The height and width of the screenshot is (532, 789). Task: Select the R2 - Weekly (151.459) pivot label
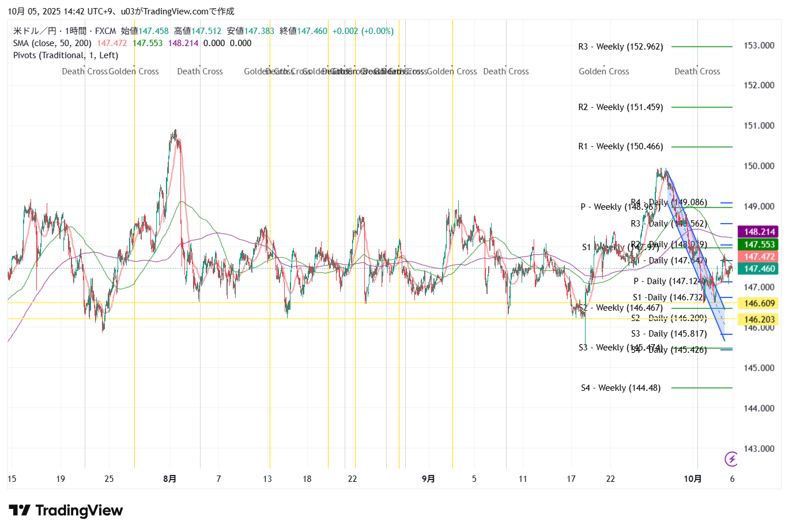point(621,107)
